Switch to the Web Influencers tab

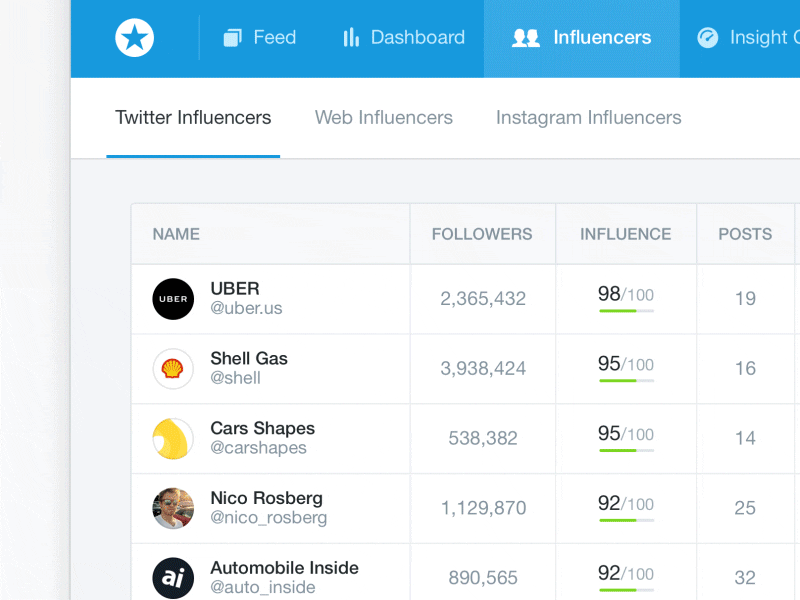coord(383,117)
